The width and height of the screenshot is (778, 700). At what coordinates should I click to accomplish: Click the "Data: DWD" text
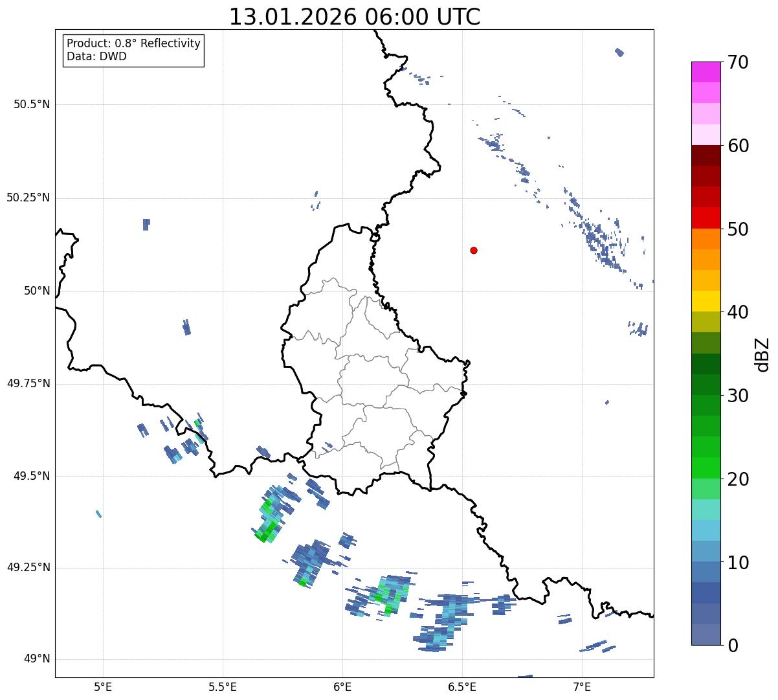click(x=96, y=56)
